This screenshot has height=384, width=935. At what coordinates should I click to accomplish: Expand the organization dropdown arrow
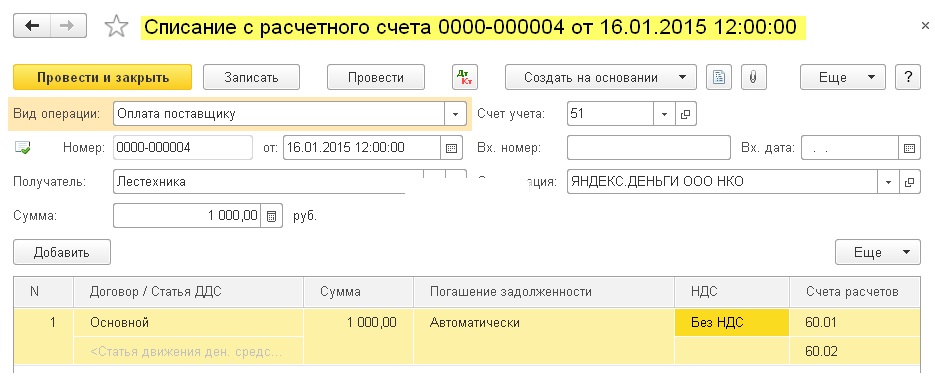click(888, 182)
